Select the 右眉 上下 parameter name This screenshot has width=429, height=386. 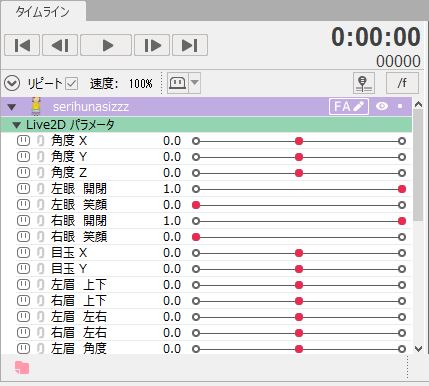[79, 301]
